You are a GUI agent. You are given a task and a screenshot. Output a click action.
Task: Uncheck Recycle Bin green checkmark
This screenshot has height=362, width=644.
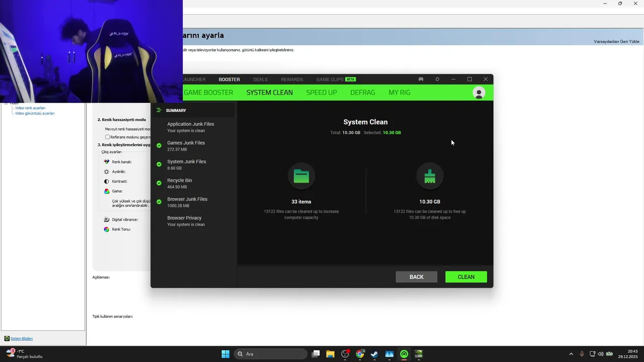(159, 183)
